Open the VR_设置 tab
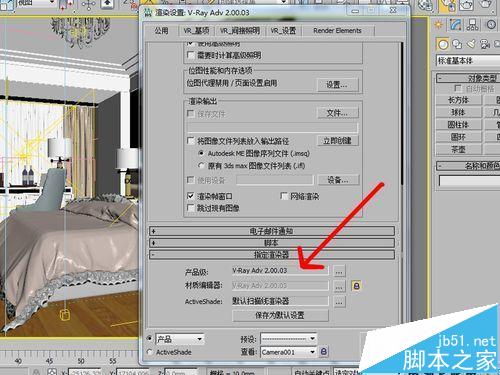 coord(283,31)
